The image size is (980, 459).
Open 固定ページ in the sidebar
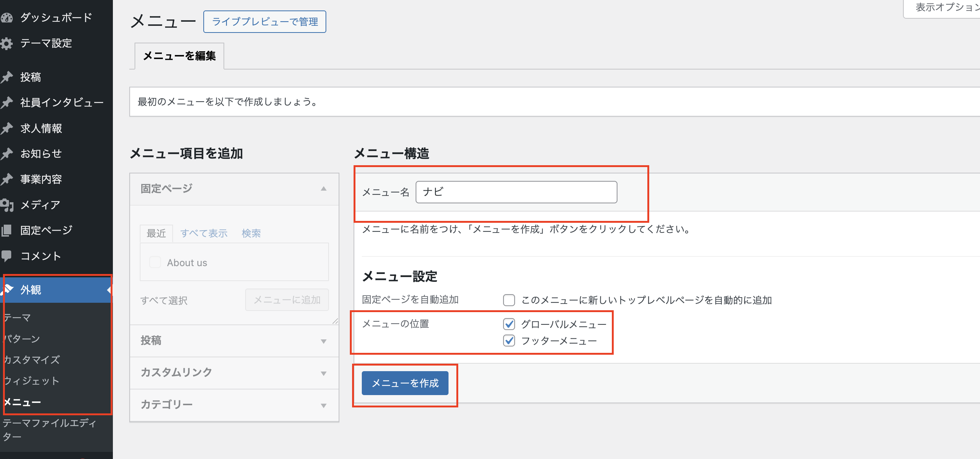point(46,231)
